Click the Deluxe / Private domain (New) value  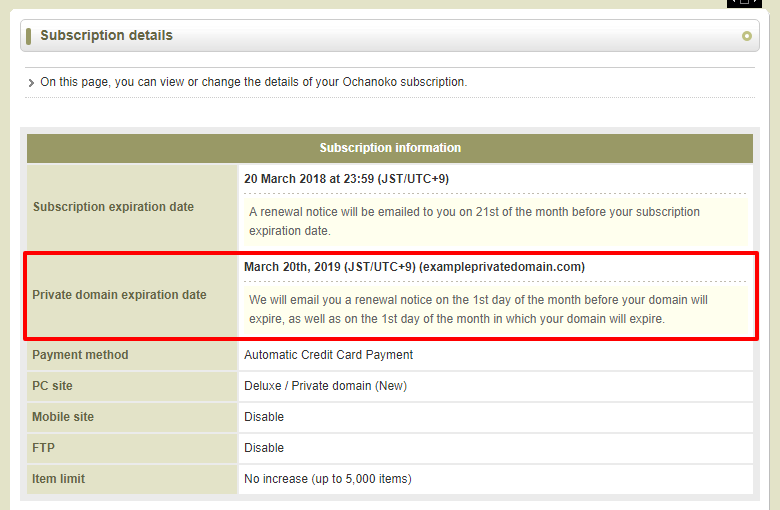(x=325, y=386)
